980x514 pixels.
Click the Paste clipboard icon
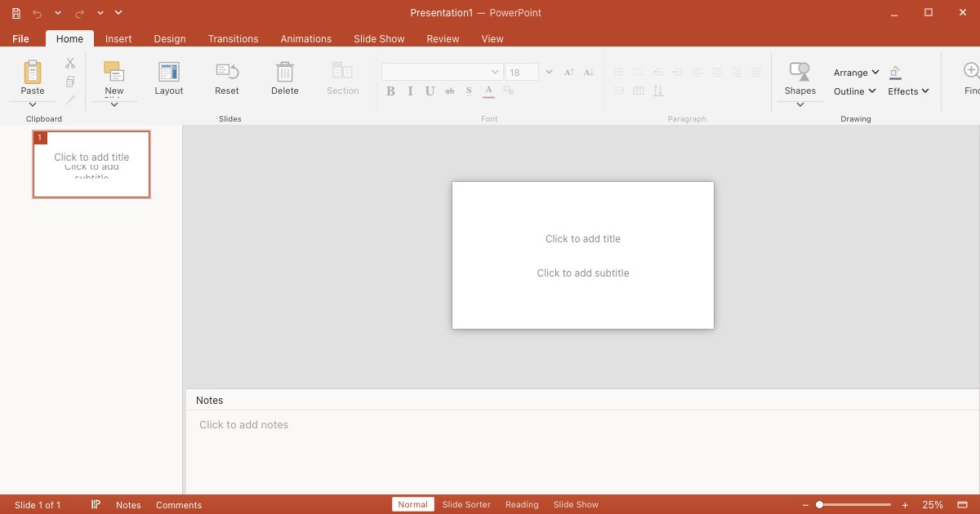(x=33, y=72)
